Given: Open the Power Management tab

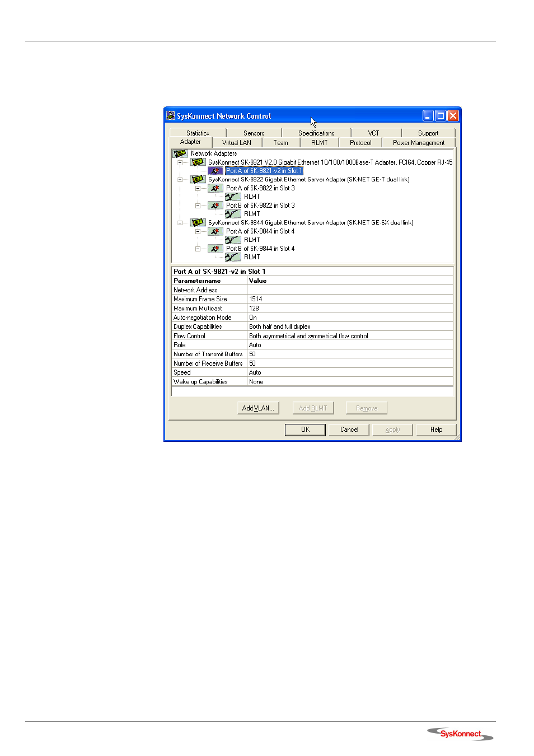Looking at the screenshot, I should (x=419, y=143).
